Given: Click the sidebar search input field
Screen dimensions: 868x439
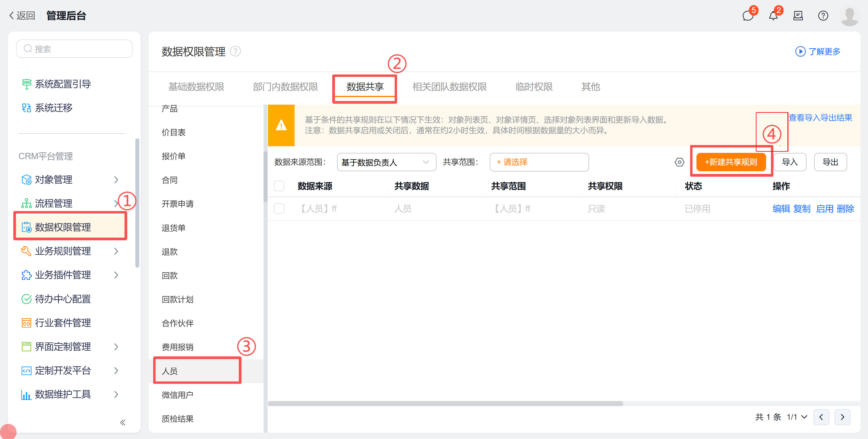Looking at the screenshot, I should click(x=74, y=48).
